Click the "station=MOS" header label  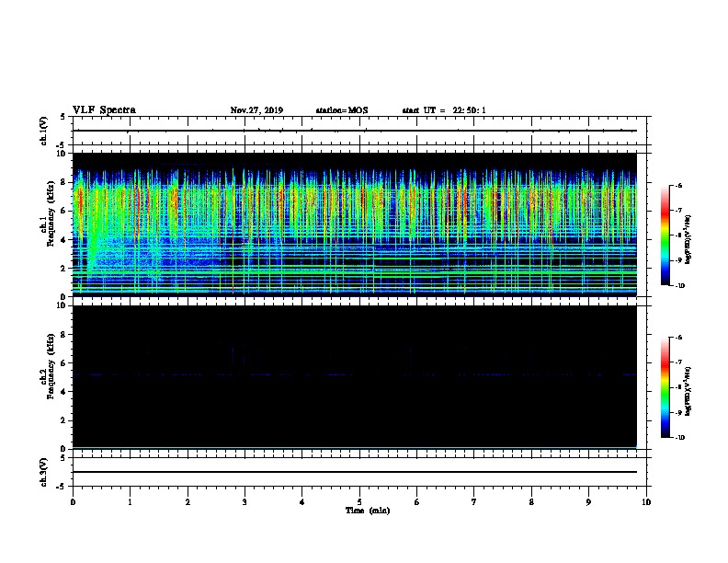[x=342, y=110]
